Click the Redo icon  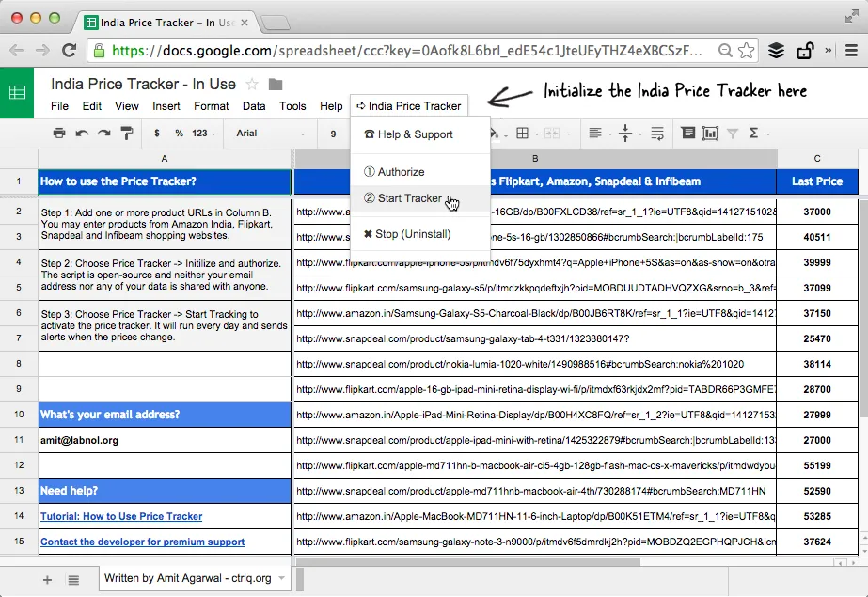(x=103, y=133)
